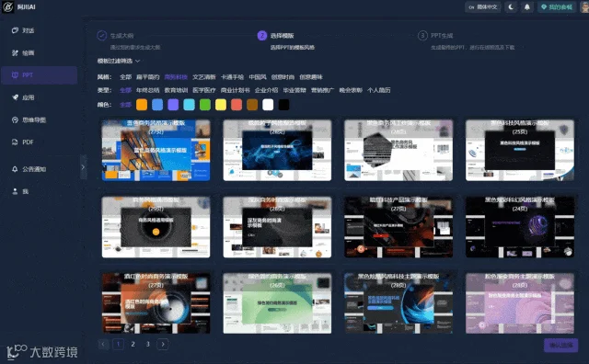
Task: Select the 卡通手绘 style filter
Action: tap(232, 77)
